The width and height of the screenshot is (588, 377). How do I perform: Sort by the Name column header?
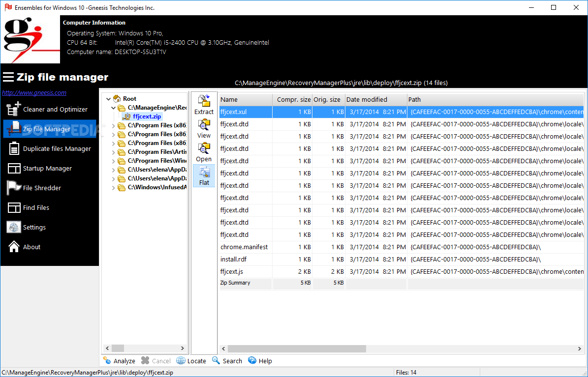(246, 100)
